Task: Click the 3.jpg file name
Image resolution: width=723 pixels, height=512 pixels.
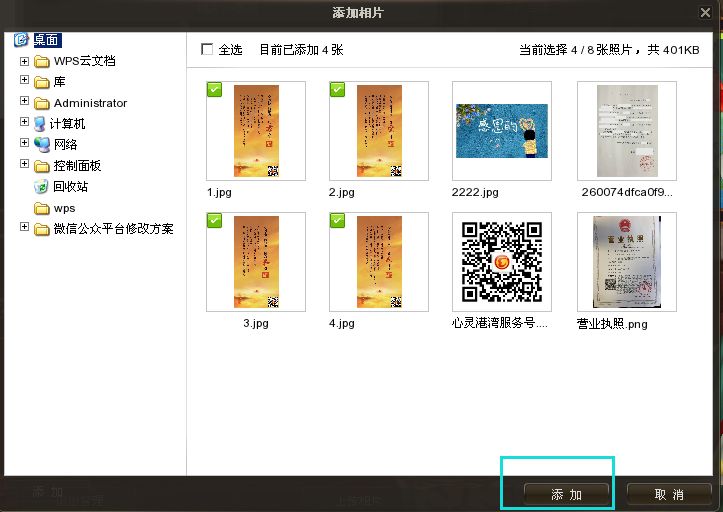Action: [256, 323]
